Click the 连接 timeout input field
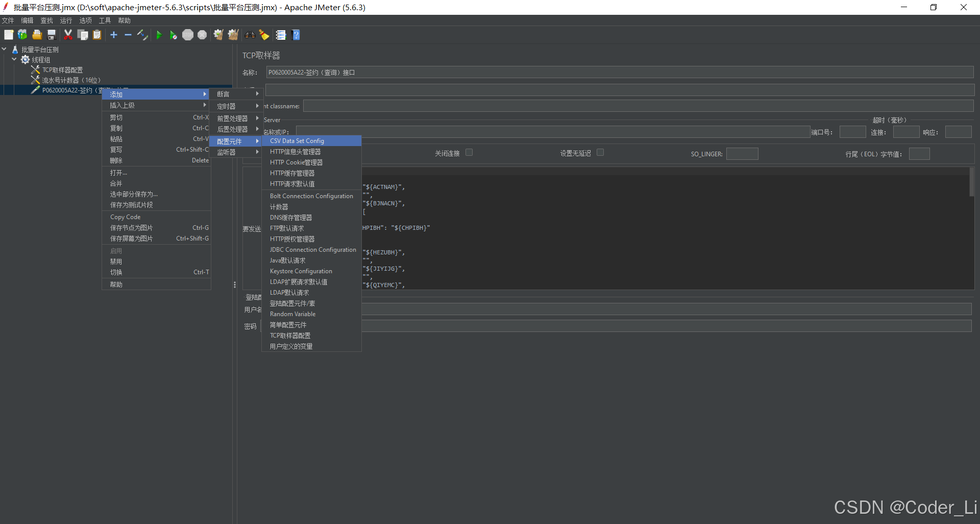 click(x=906, y=132)
